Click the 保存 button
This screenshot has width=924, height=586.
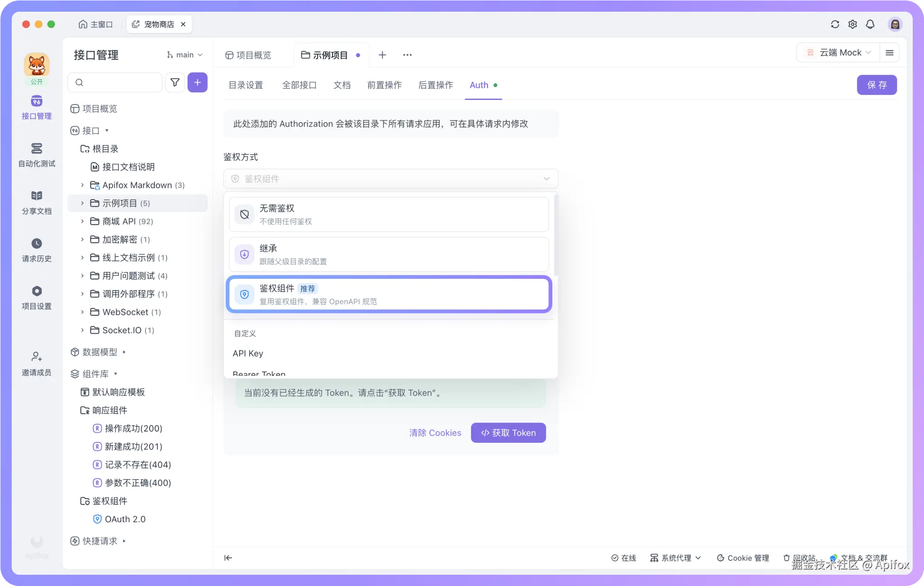tap(876, 85)
